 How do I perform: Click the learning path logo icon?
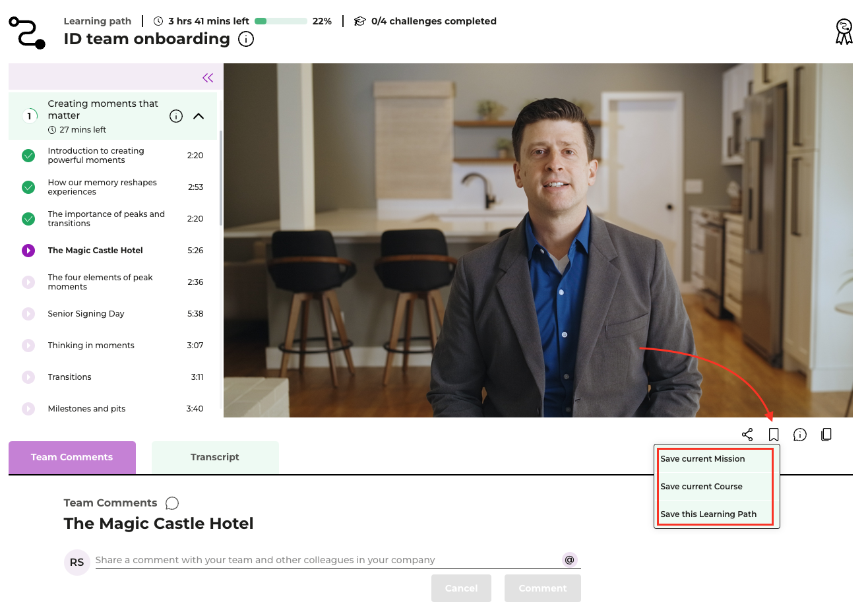click(x=27, y=33)
